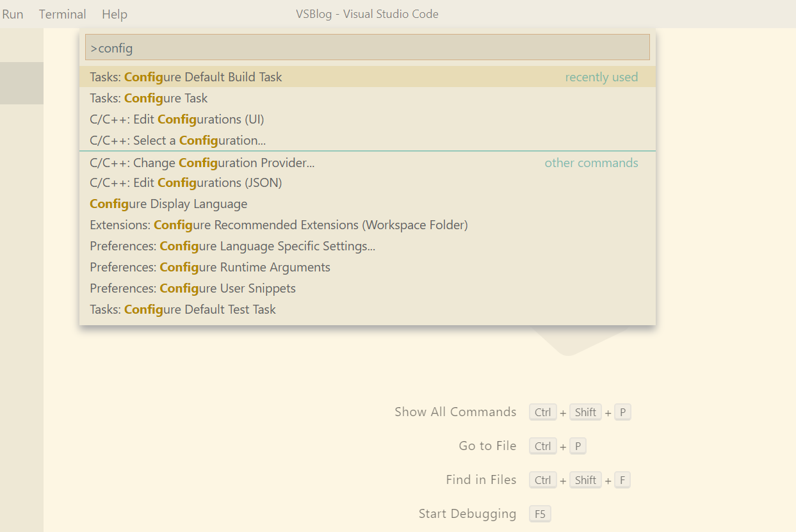Select 'C/C++: Change Configuration Provider...' command

click(x=202, y=163)
